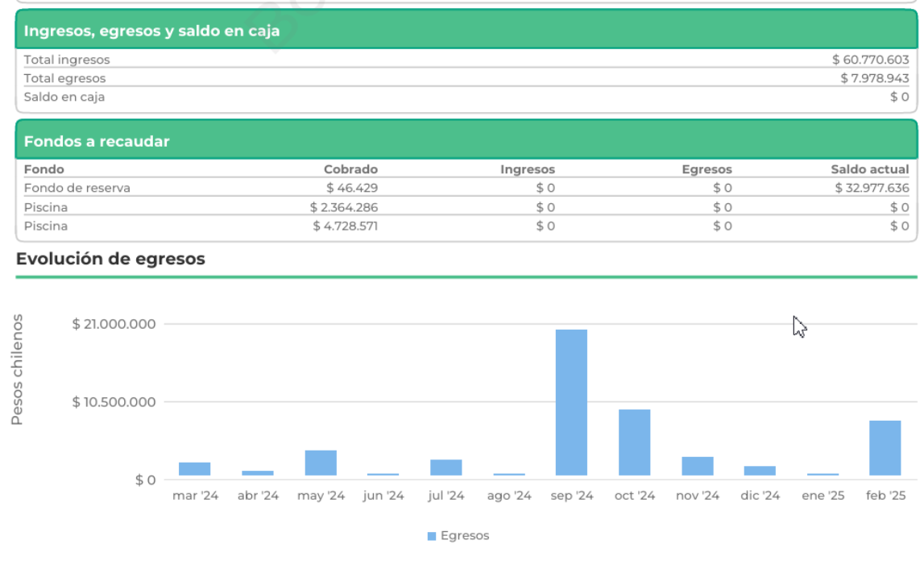The height and width of the screenshot is (561, 924).
Task: Click the 'Cobrado' column header
Action: tap(350, 169)
